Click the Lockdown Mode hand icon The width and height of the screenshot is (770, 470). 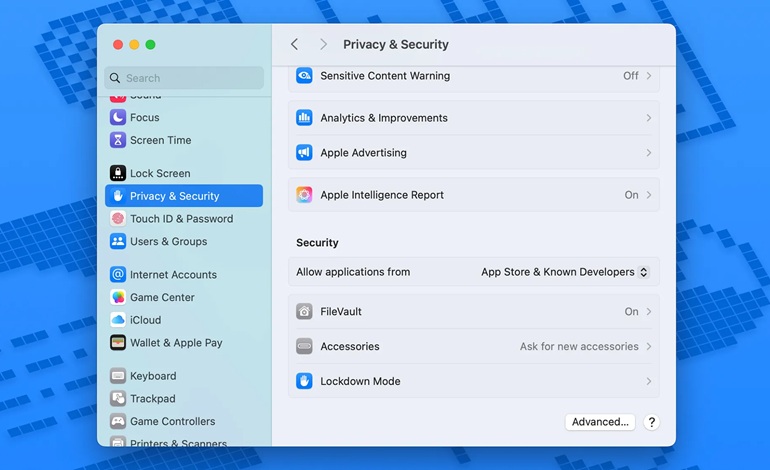(x=304, y=381)
